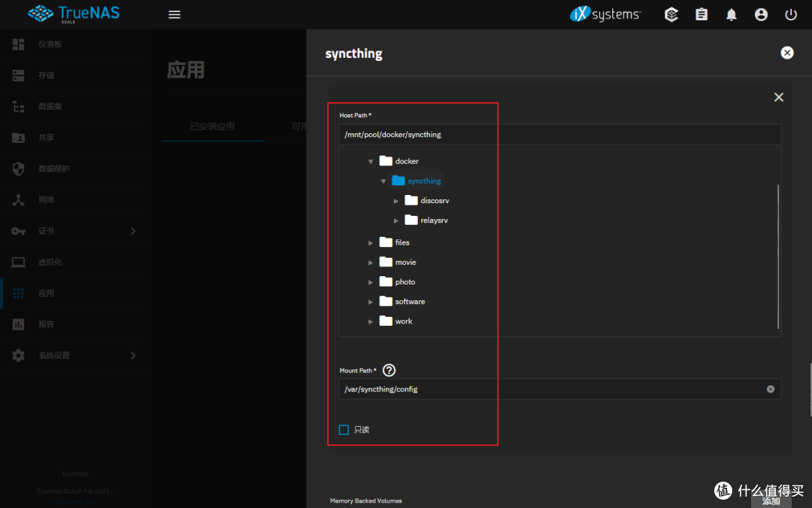Click the dashboard grid icon in sidebar

[x=18, y=44]
